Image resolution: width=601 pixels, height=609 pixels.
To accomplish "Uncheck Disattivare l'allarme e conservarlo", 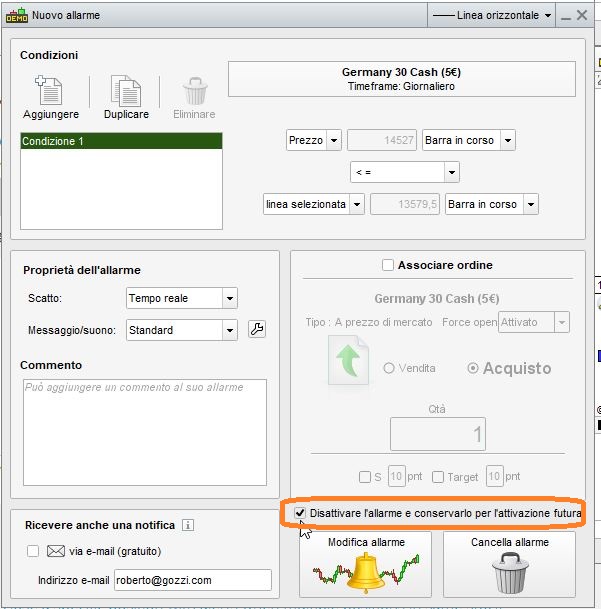I will (300, 513).
